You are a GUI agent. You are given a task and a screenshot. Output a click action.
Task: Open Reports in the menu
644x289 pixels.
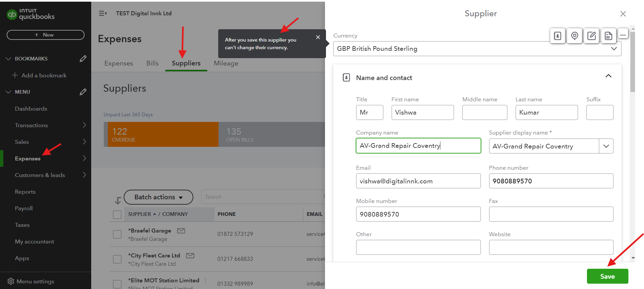tap(25, 192)
